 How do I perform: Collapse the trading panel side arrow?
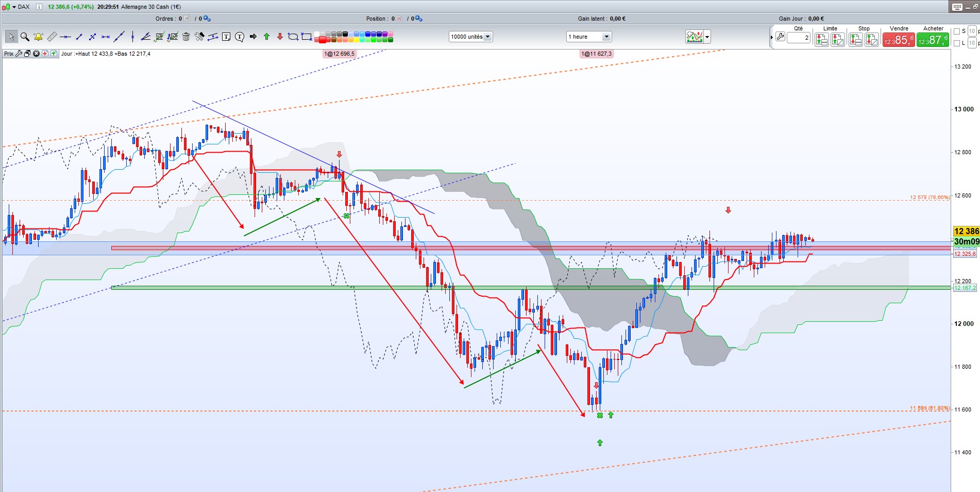point(772,38)
